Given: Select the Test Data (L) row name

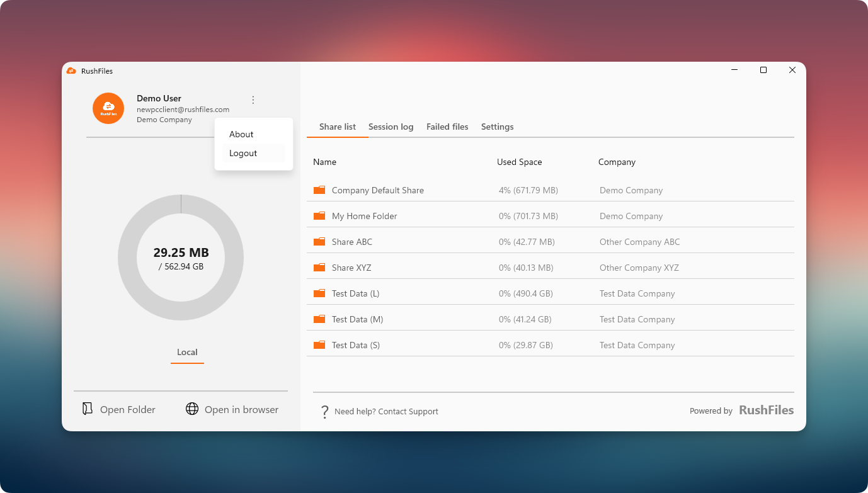Looking at the screenshot, I should (356, 293).
